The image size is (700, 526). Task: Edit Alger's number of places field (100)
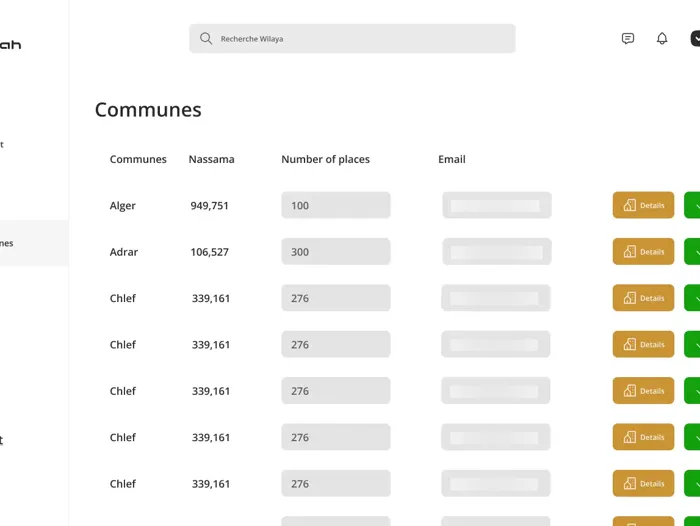pos(335,205)
